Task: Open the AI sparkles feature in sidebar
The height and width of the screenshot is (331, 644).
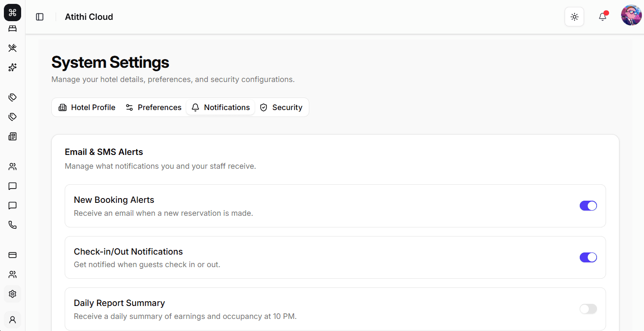Action: pos(12,67)
